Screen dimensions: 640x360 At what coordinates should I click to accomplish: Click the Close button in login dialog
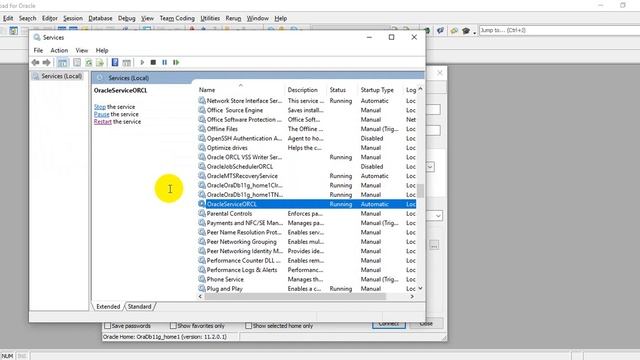(x=427, y=324)
